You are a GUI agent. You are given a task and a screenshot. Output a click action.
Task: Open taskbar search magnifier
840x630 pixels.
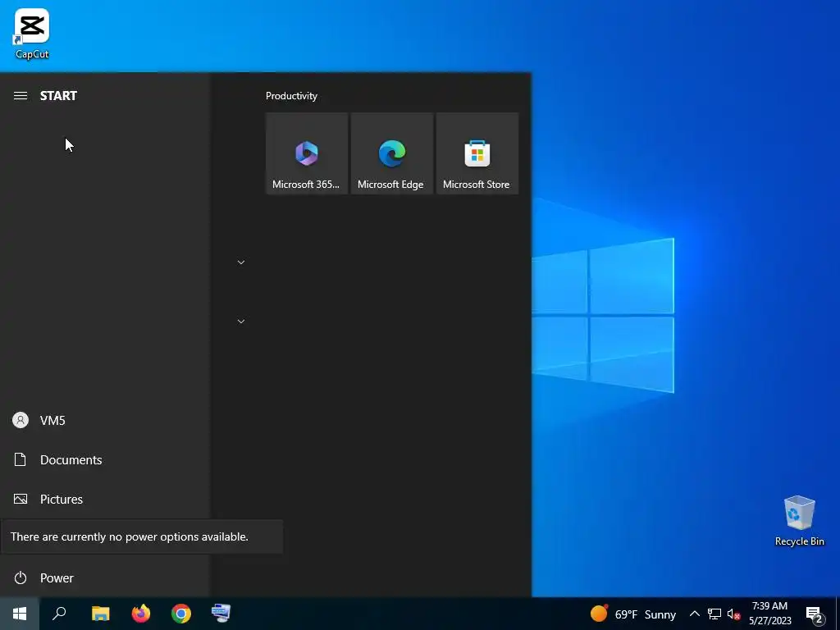click(59, 614)
